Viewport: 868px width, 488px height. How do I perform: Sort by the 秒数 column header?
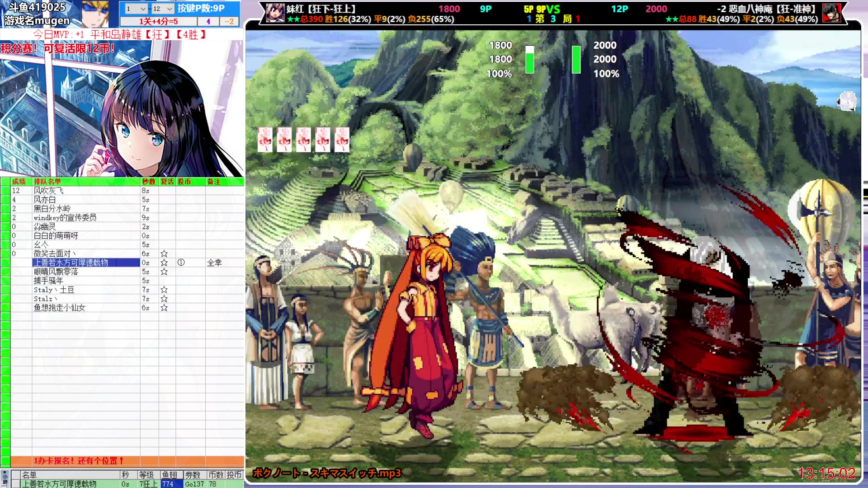coord(149,182)
